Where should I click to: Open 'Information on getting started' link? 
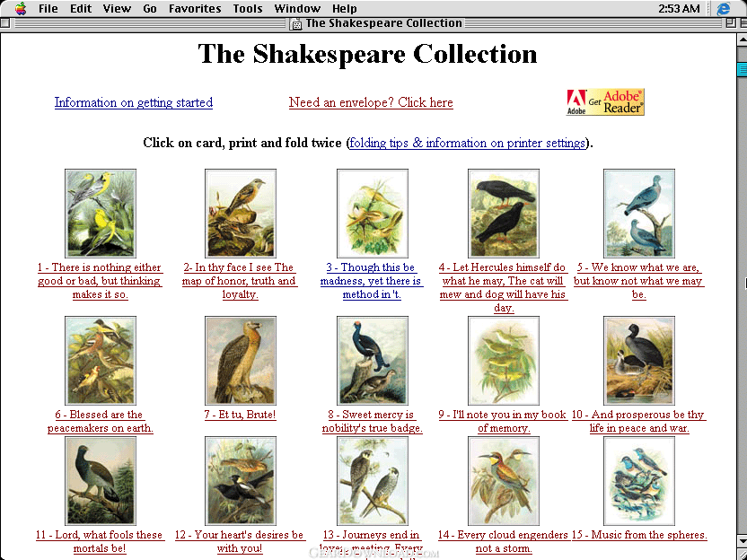(134, 103)
